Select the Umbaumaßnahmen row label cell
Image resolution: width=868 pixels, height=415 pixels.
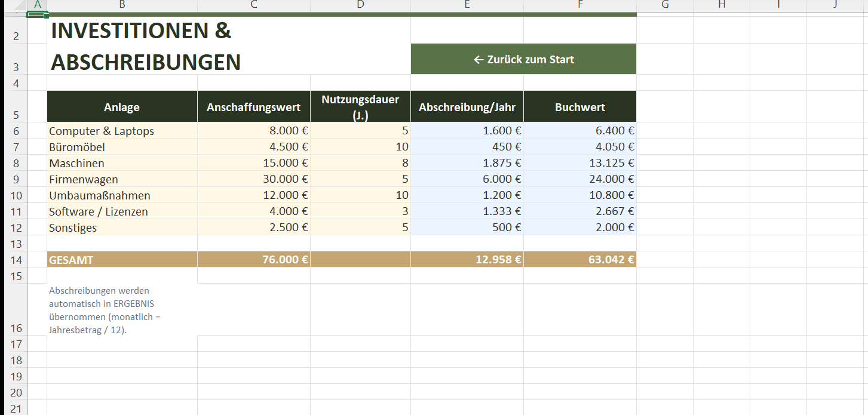click(122, 195)
